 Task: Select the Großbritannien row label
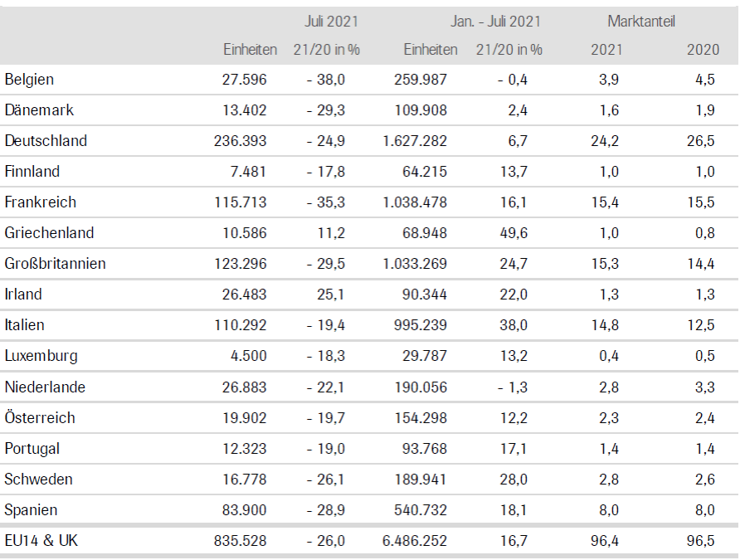click(x=55, y=264)
